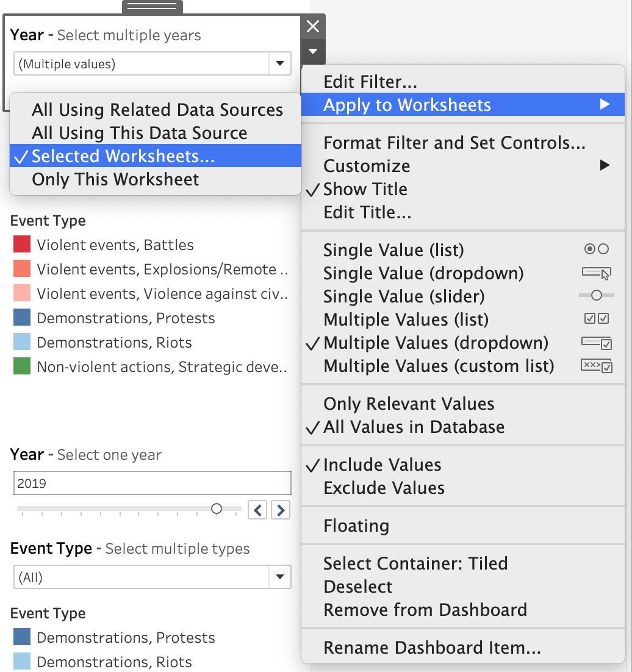Click the filter options caret icon below the X
This screenshot has width=632, height=672.
[312, 52]
